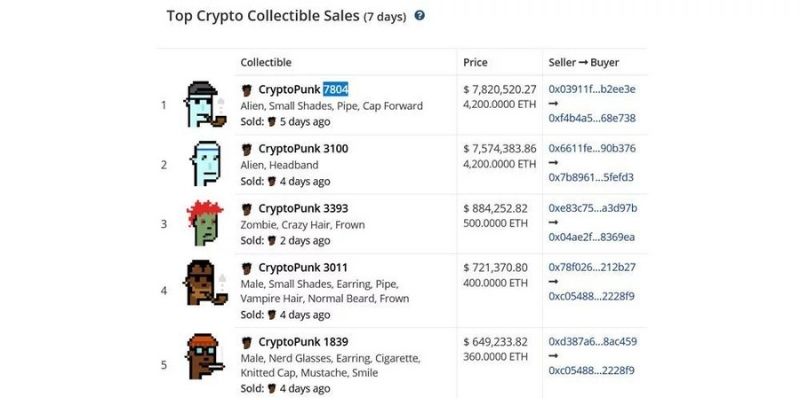Open buyer address 0x04ae2f...8369ea

click(592, 237)
